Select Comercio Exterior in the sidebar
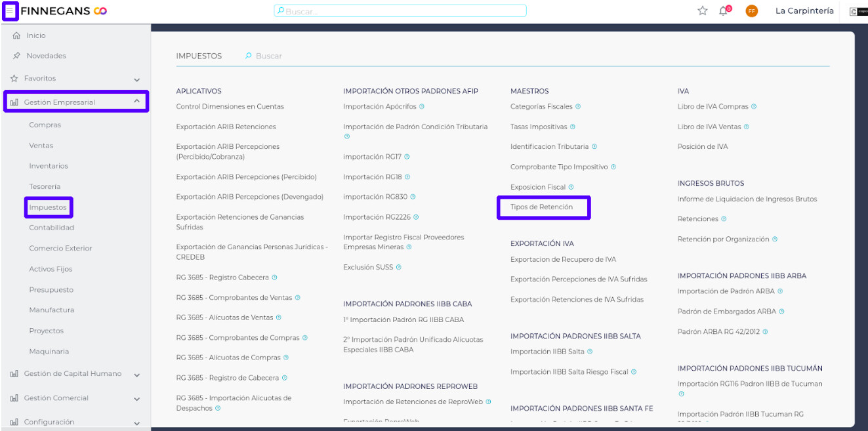The image size is (868, 431). point(60,248)
